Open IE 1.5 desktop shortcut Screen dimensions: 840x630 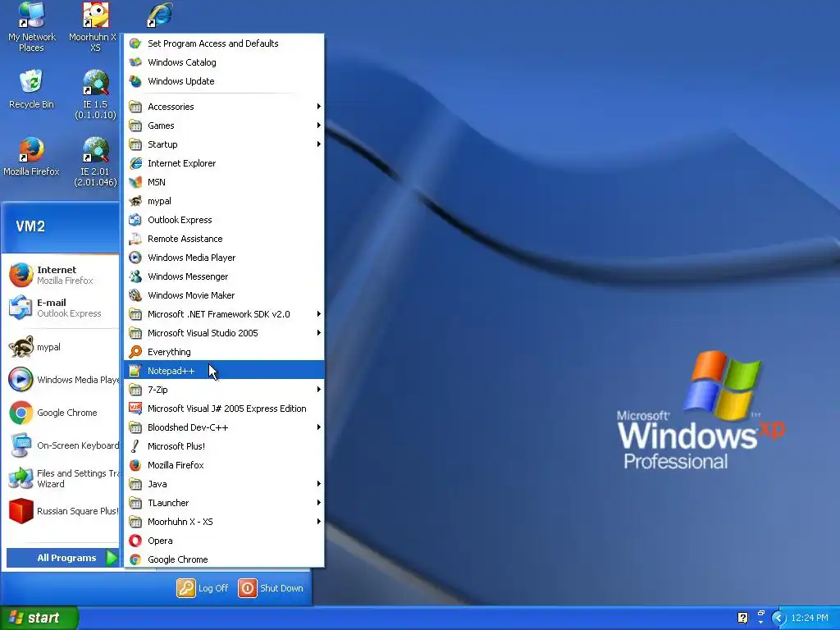coord(95,94)
